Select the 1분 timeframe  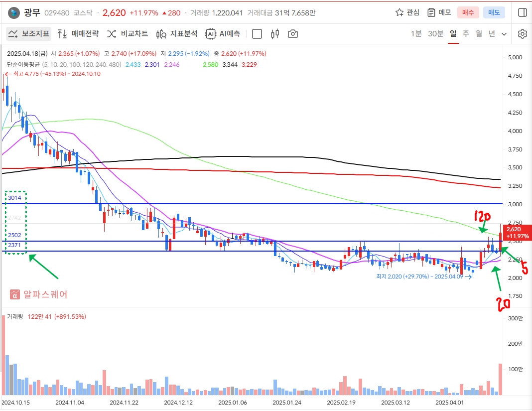click(416, 34)
